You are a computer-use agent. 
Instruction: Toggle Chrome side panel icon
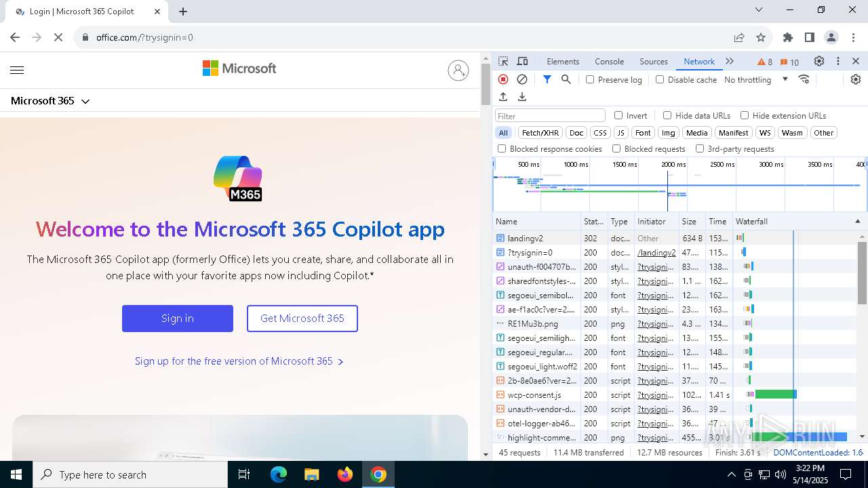pyautogui.click(x=810, y=37)
